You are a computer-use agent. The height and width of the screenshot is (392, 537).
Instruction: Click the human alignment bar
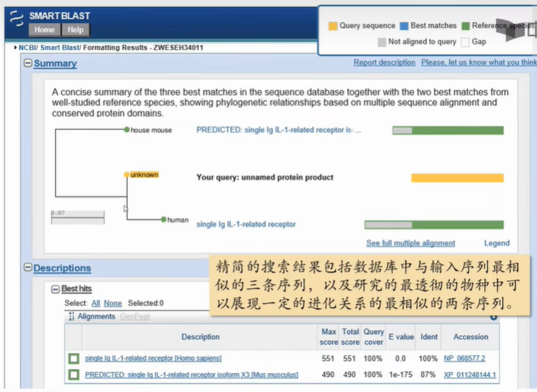(x=434, y=225)
